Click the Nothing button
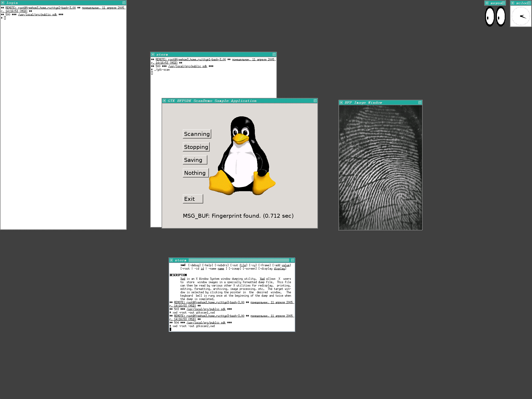The width and height of the screenshot is (532, 399). [x=196, y=173]
